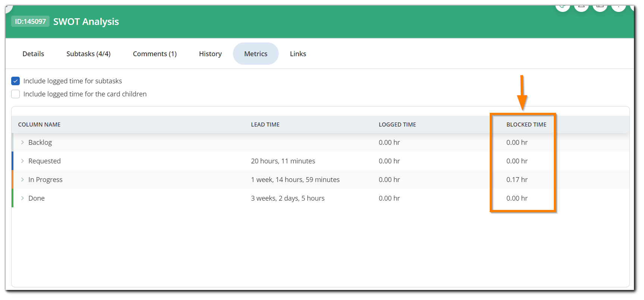Open the Details tab
Viewport: 644px width, 300px height.
tap(33, 54)
